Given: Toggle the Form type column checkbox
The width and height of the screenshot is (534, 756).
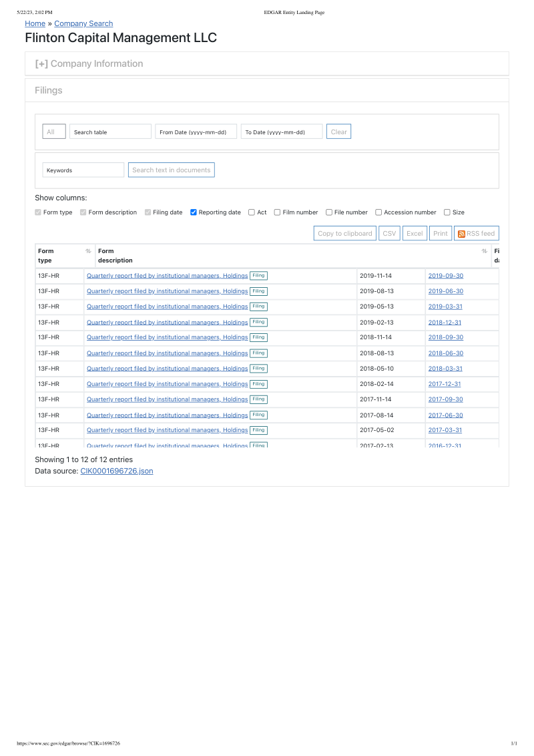Looking at the screenshot, I should pyautogui.click(x=38, y=212).
